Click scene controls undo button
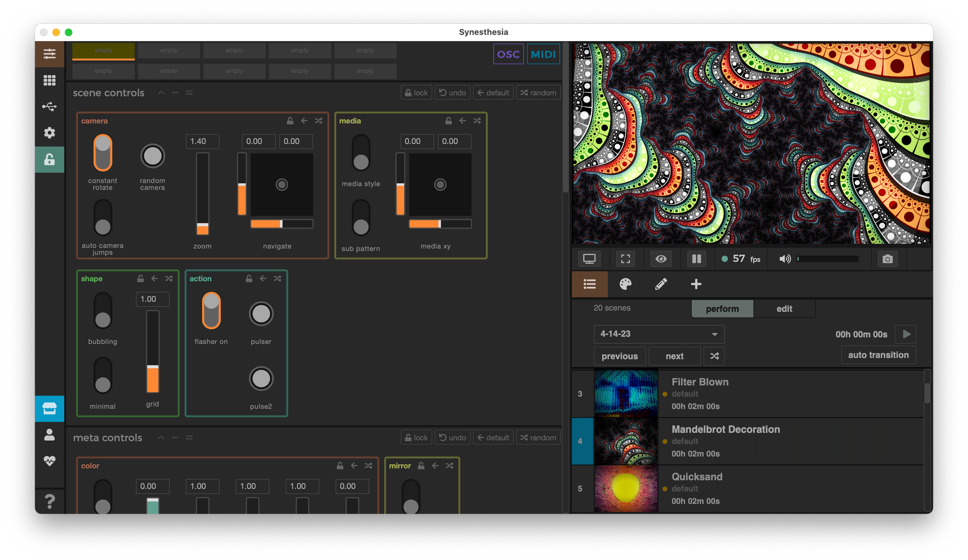The height and width of the screenshot is (560, 968). 453,93
